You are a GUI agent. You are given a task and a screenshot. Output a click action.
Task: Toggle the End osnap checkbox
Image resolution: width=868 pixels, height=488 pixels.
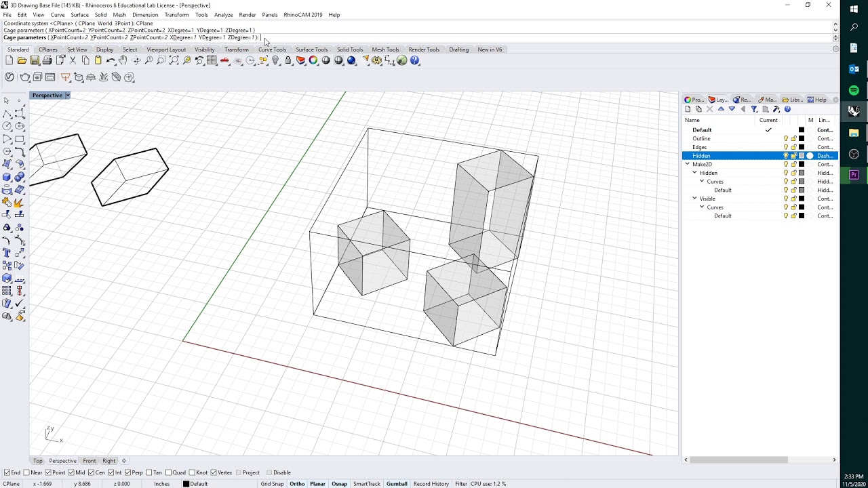[7, 472]
